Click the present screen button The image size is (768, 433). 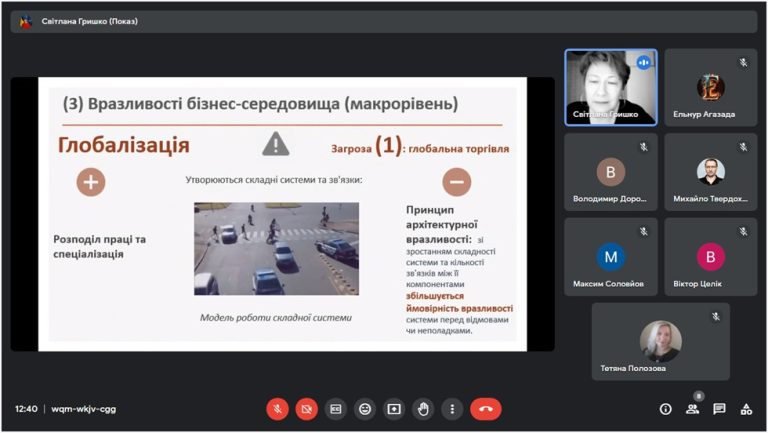coord(394,409)
